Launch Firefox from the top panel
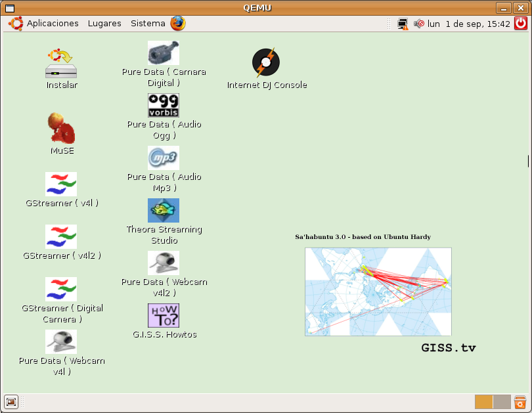Screen dimensions: 532x413 [178, 24]
